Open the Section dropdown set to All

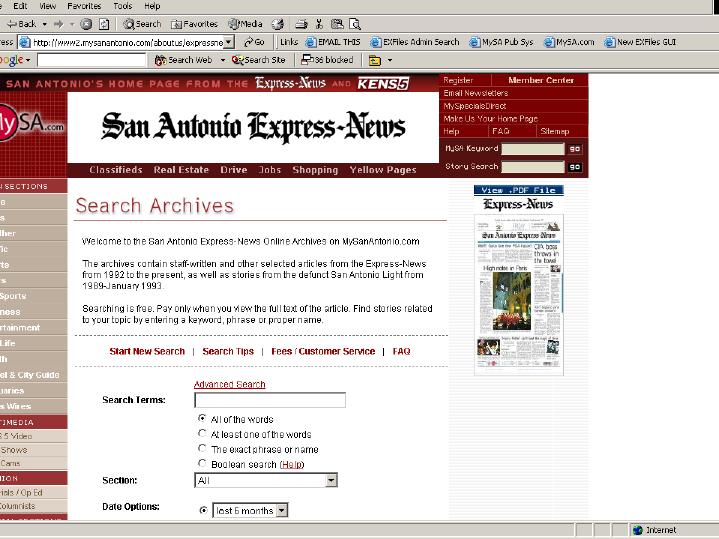266,480
